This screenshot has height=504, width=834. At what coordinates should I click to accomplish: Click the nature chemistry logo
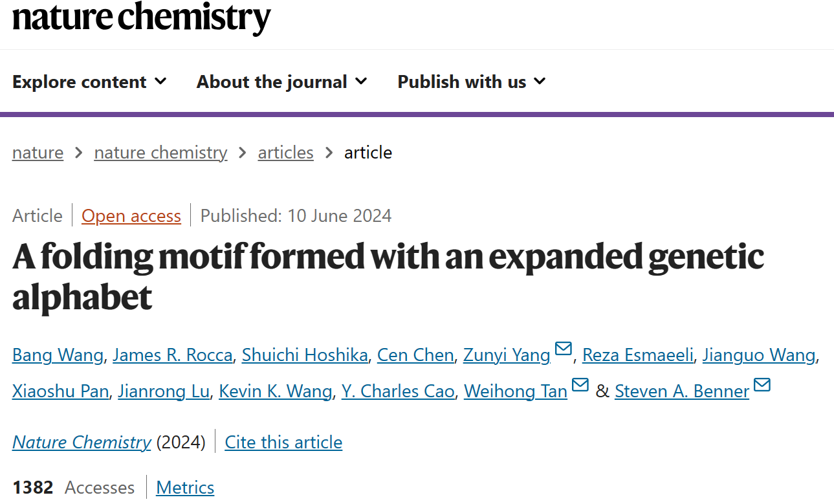(141, 18)
